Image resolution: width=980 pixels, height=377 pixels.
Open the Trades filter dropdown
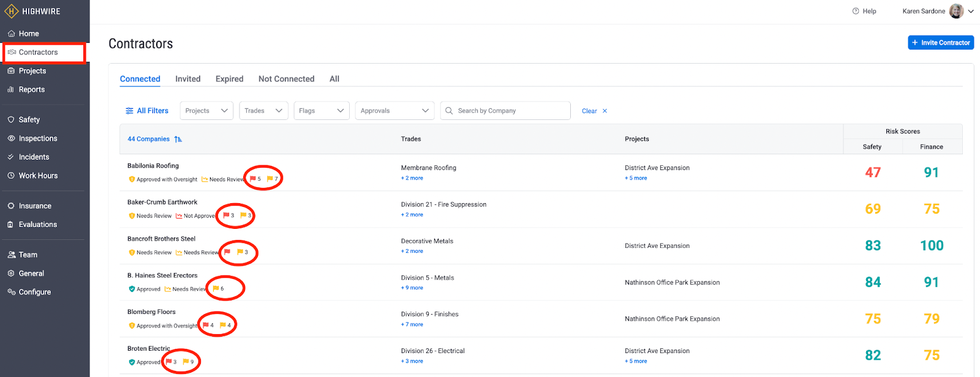pos(263,111)
